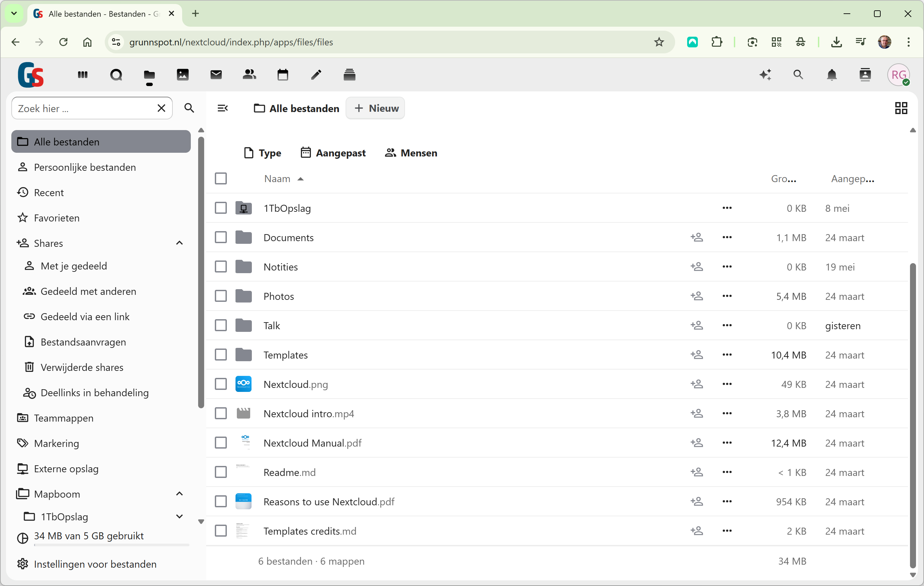Click the Zoek hier search field
This screenshot has width=924, height=586.
click(x=84, y=108)
